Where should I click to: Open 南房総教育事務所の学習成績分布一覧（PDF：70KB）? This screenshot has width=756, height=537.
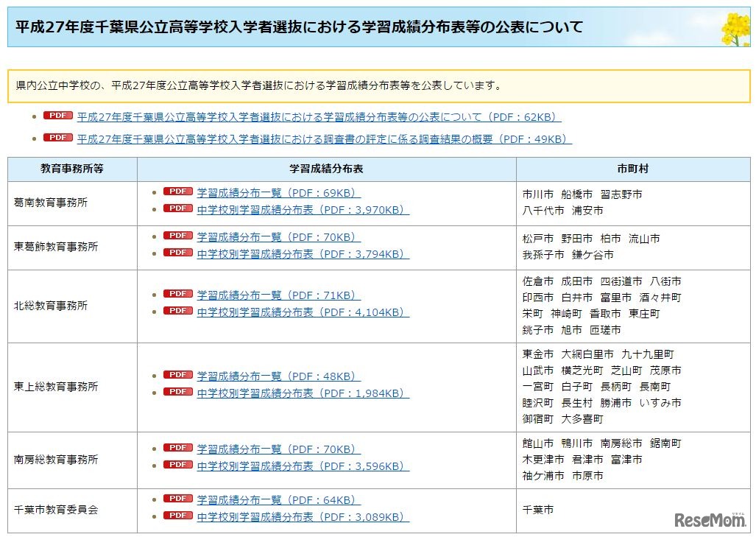coord(278,449)
